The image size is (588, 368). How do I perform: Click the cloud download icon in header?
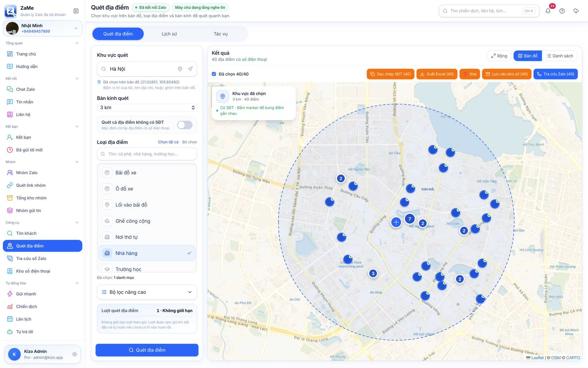[576, 11]
